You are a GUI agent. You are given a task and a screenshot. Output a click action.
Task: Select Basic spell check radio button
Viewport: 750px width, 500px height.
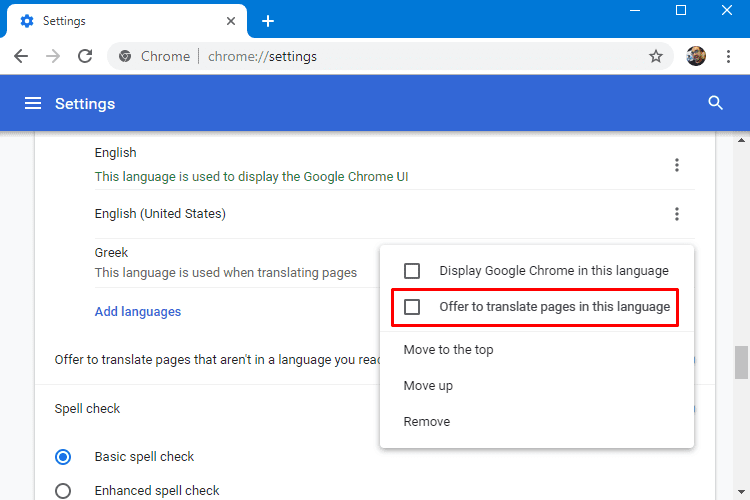[63, 457]
